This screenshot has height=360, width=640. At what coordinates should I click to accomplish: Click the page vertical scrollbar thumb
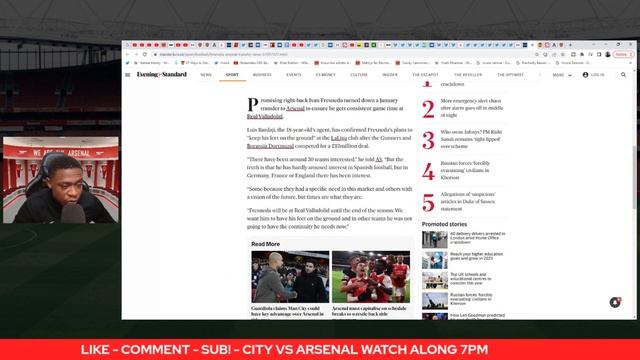634,178
